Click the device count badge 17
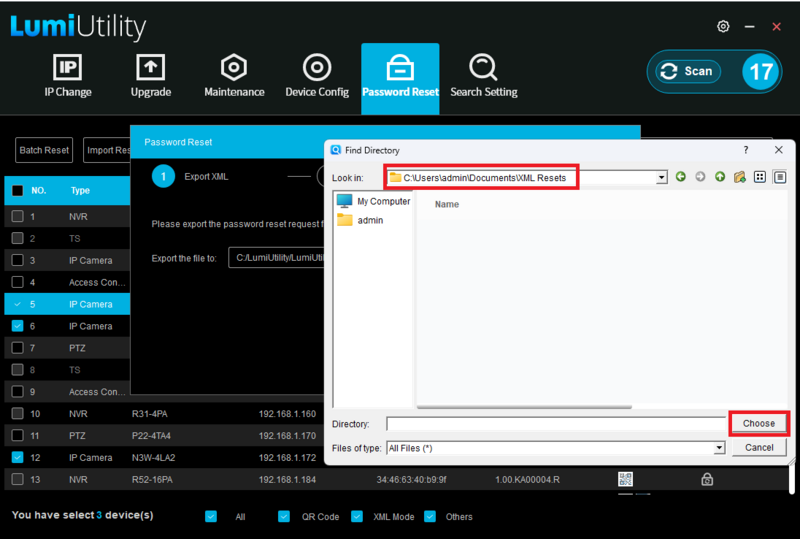800x539 pixels. tap(761, 71)
